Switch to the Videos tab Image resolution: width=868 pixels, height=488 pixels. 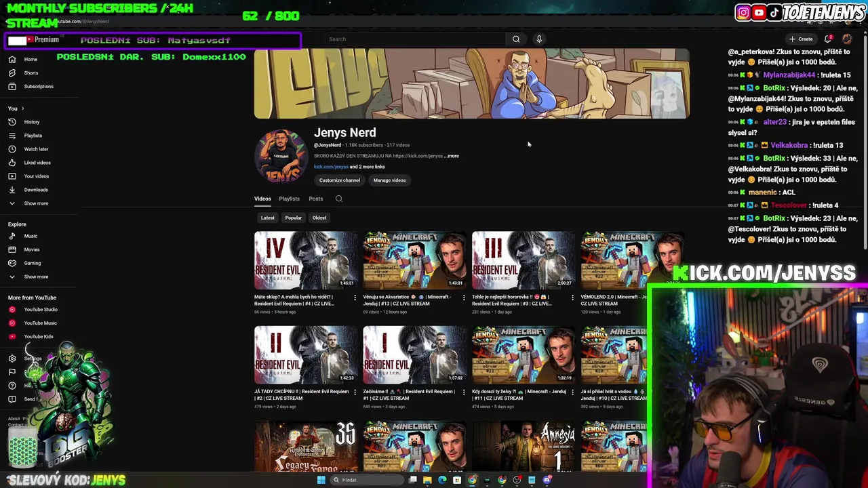coord(262,199)
